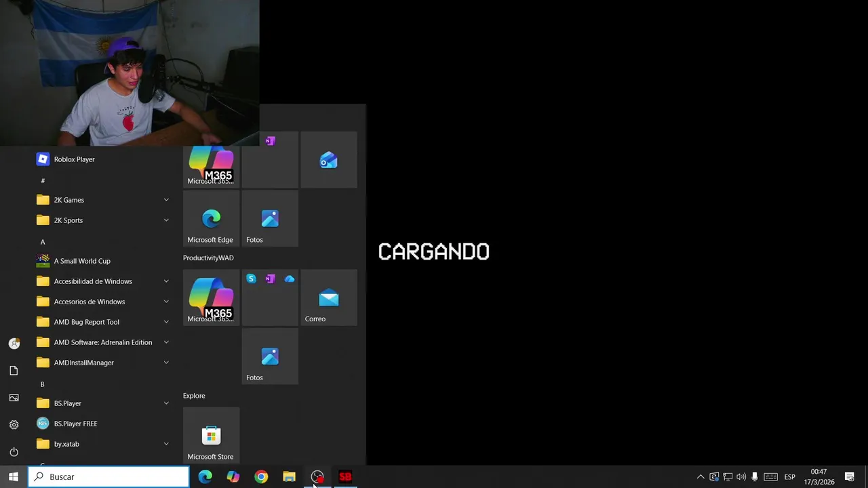Open the Microsoft Edge tile
Viewport: 868px width, 488px height.
click(x=211, y=218)
